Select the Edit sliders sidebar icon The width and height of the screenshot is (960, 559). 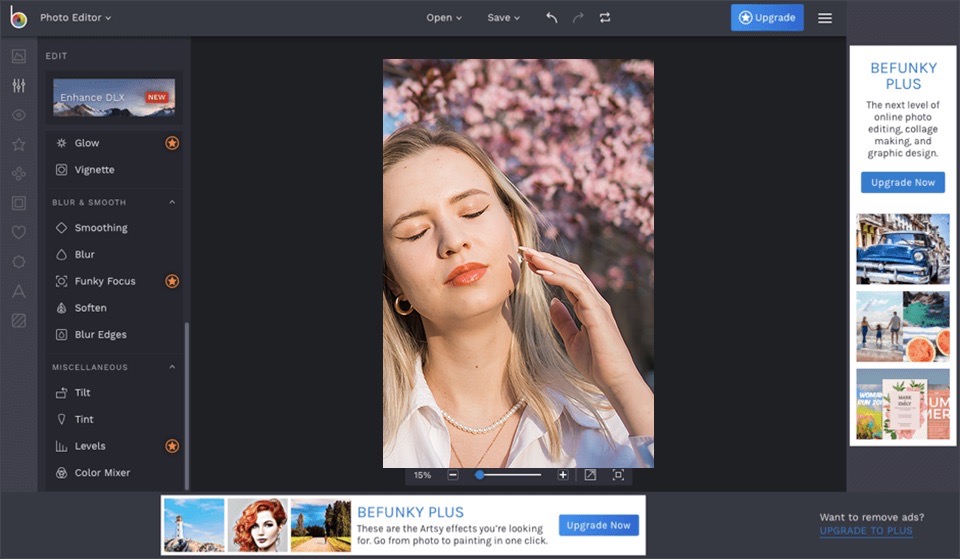[19, 86]
